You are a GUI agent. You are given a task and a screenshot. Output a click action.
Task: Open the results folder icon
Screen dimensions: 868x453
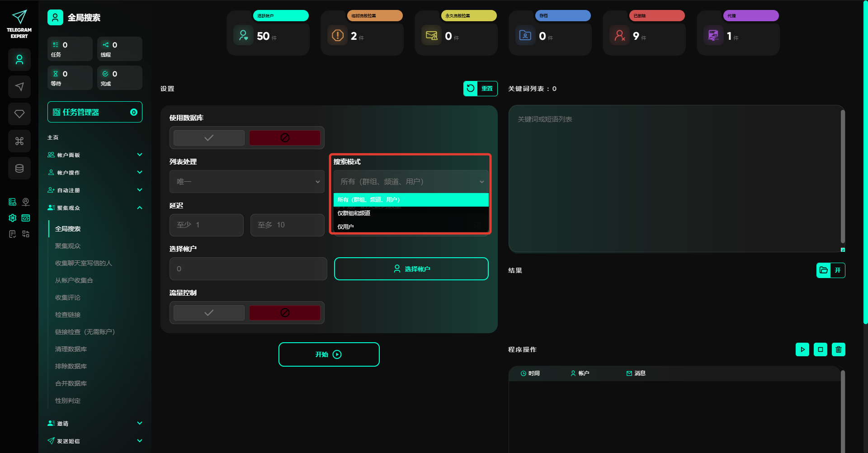(824, 270)
